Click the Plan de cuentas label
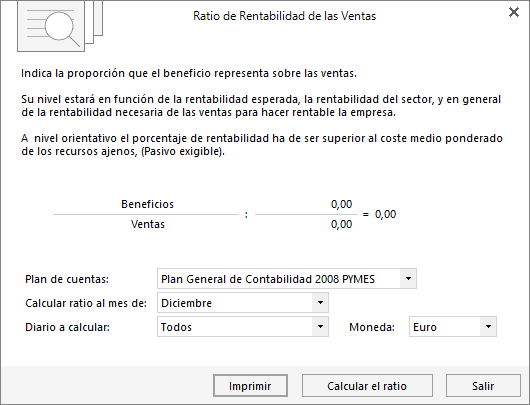530x405 pixels. 67,279
